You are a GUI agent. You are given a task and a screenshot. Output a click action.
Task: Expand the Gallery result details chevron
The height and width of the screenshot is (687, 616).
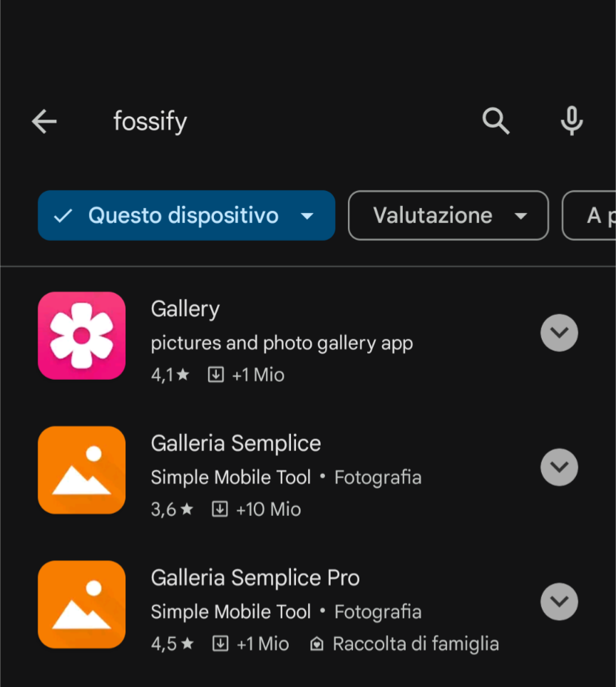tap(559, 333)
